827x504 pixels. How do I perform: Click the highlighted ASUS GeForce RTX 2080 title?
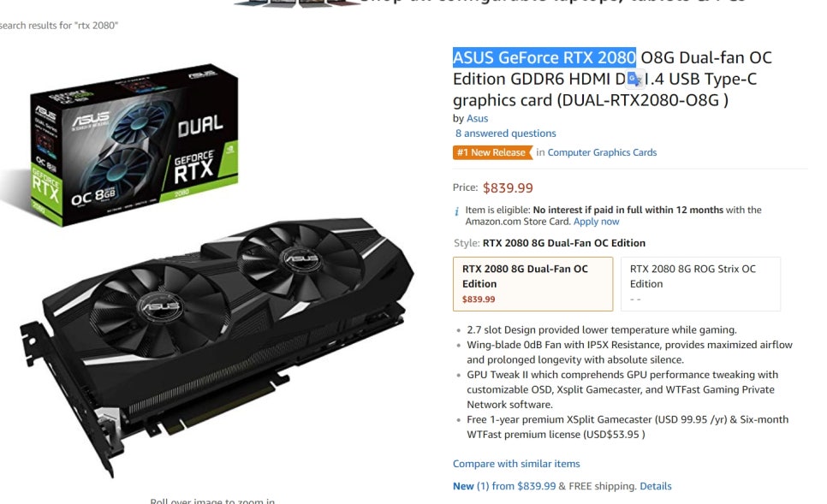[544, 57]
